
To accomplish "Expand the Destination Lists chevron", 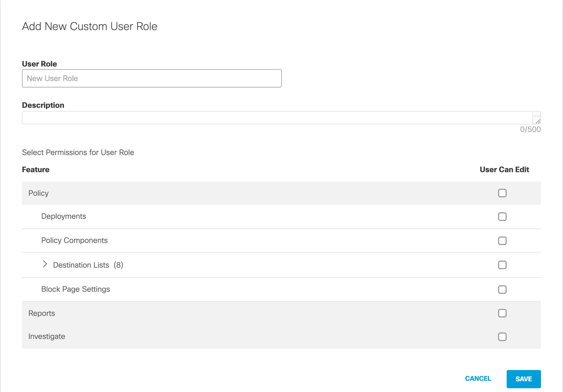I will coord(45,264).
